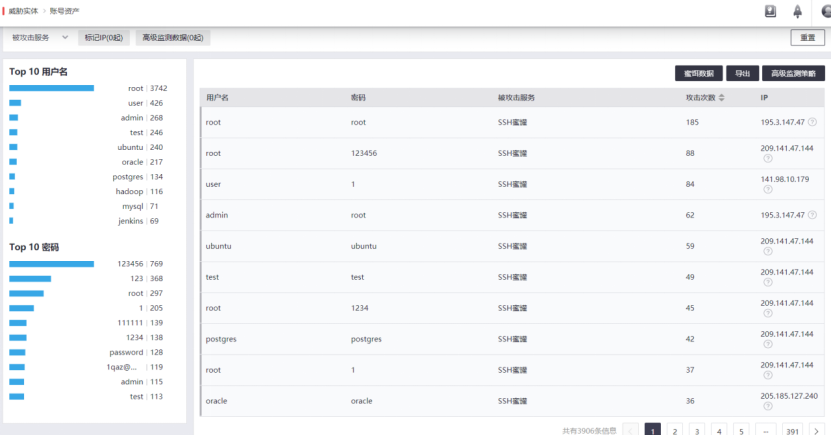Click the rocket icon in the header
Screen dimensions: 831x435
point(797,11)
